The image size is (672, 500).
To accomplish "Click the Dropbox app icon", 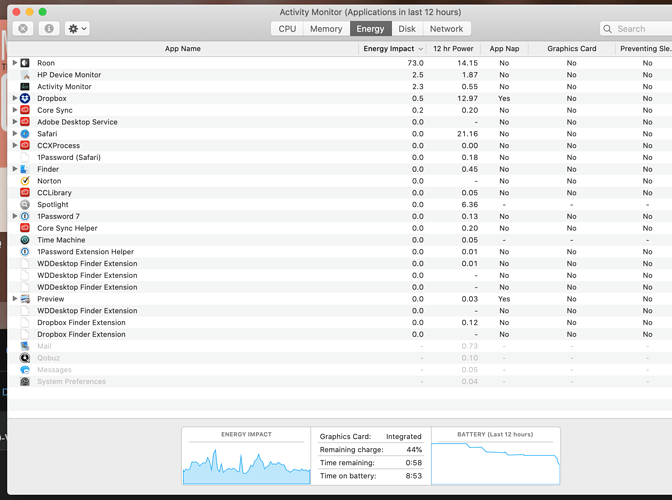I will point(25,99).
